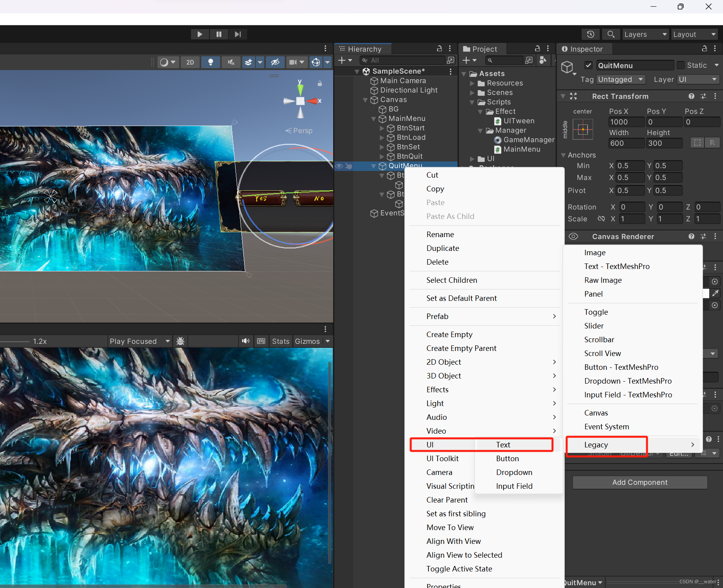Collapse the Rect Transform component

point(563,96)
